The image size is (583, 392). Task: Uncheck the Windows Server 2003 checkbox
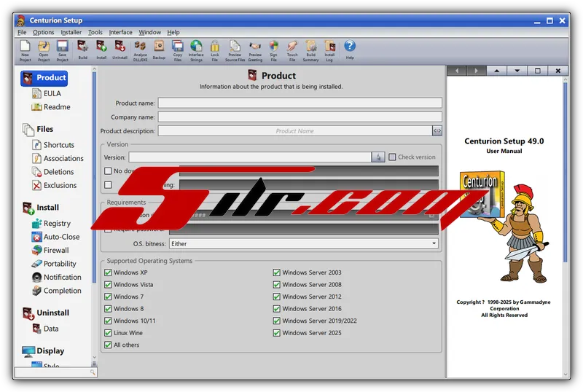(x=277, y=273)
